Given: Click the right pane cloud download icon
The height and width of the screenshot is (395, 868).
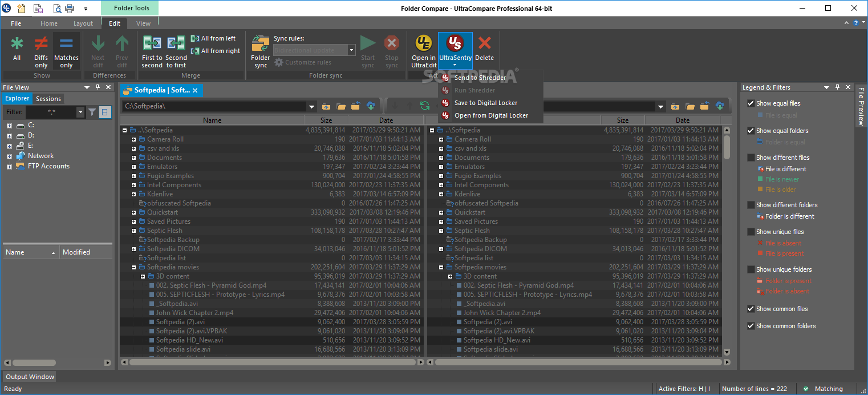Looking at the screenshot, I should [x=720, y=106].
